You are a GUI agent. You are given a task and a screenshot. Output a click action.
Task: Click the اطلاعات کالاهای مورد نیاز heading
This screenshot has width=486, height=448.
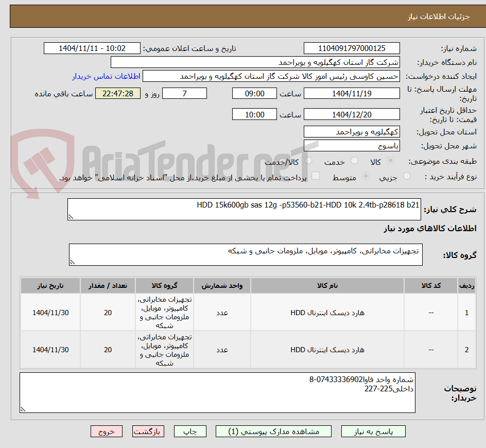pos(430,229)
